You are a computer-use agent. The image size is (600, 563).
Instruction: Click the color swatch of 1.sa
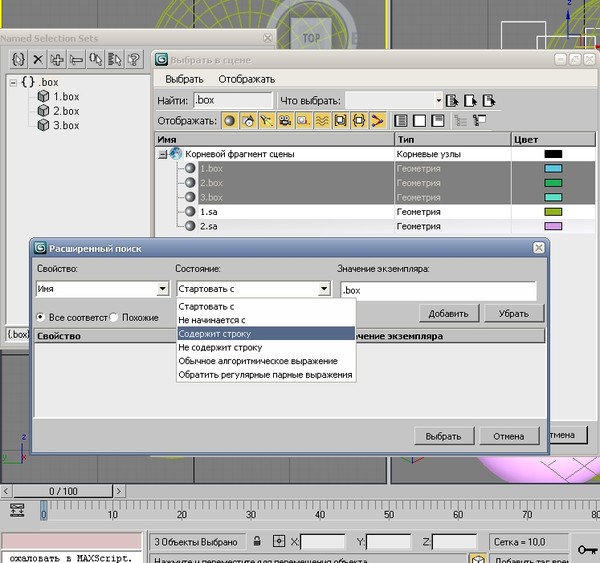[553, 212]
